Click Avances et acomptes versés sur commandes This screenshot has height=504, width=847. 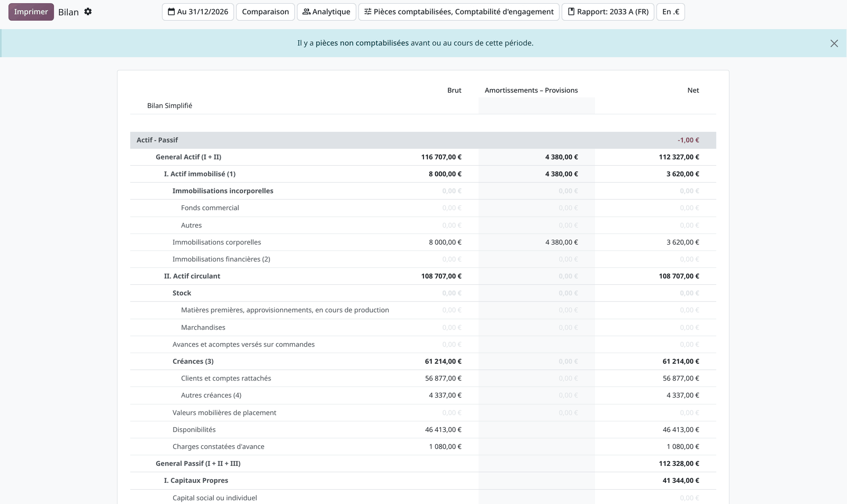244,345
